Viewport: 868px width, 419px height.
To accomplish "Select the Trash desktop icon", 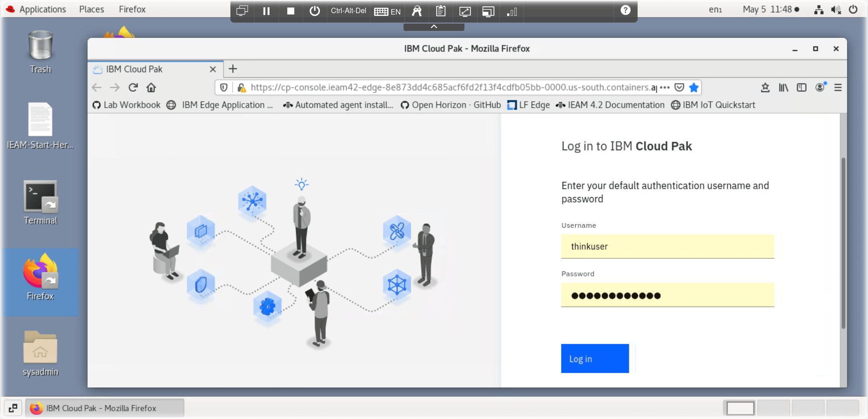I will coord(40,52).
